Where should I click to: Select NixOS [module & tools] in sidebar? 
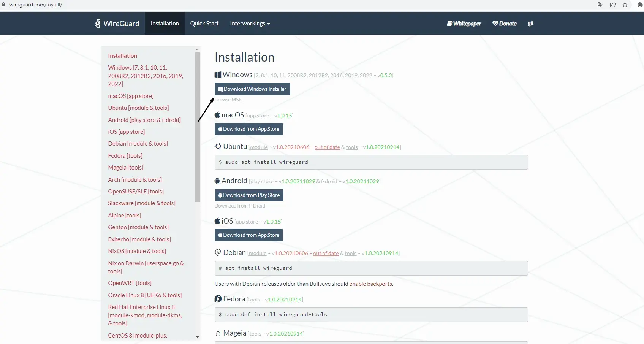click(x=137, y=251)
